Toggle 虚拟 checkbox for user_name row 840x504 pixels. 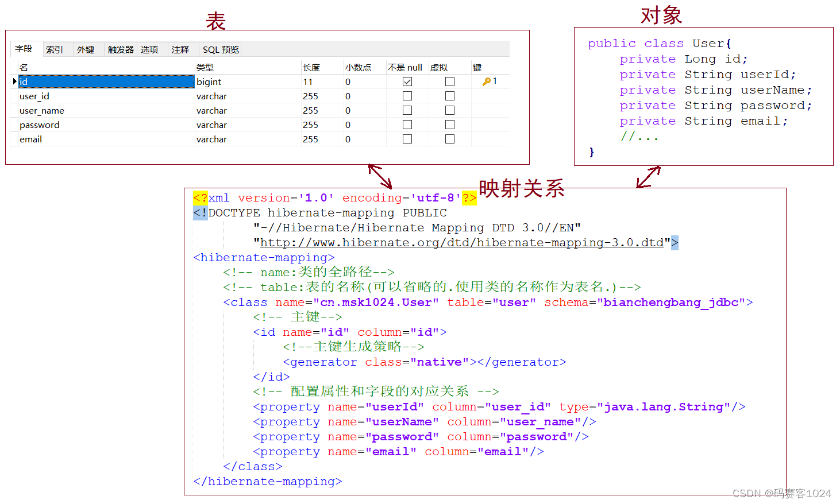450,110
